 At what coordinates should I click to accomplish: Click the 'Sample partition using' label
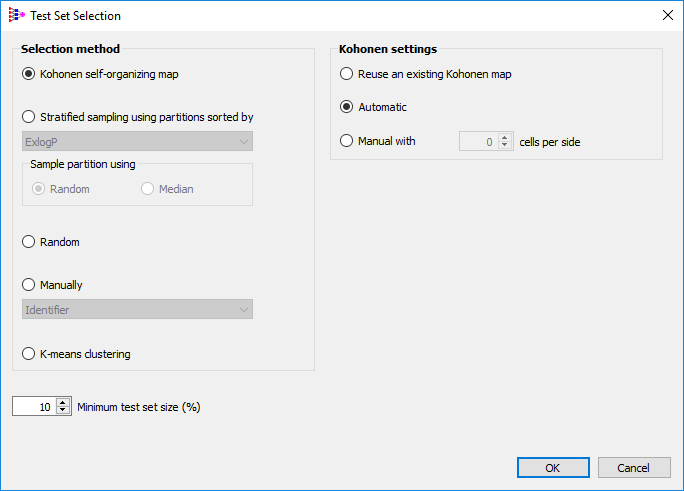point(83,164)
